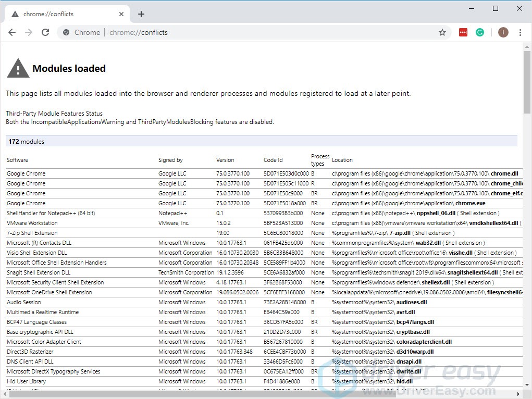Screen dimensions: 532x399
Task: Reload the chrome://conflicts page
Action: click(45, 32)
